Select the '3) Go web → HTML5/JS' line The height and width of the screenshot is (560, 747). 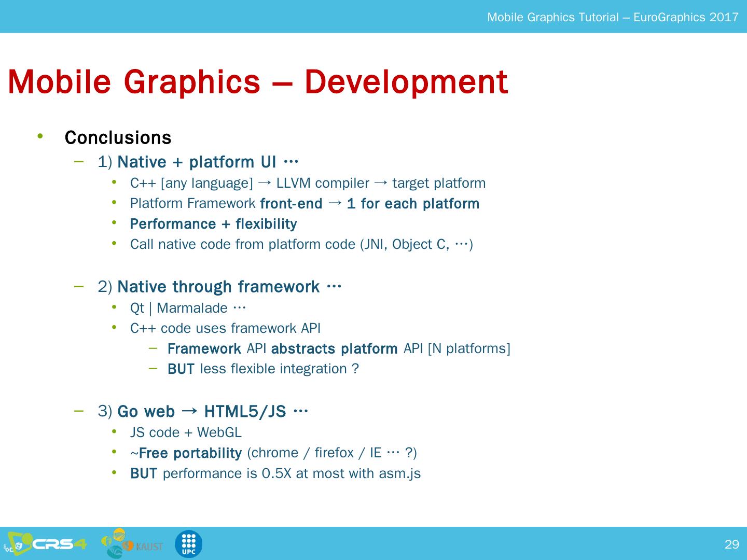[x=203, y=412]
